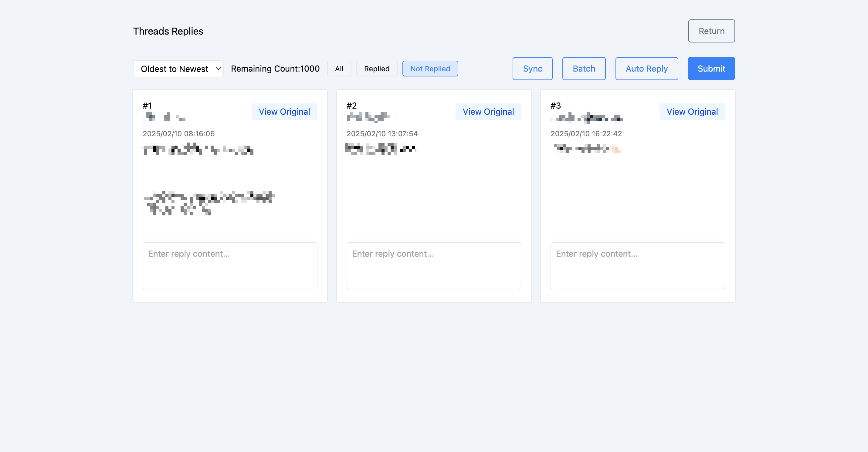This screenshot has height=452, width=868.
Task: Open the Batch action
Action: pyautogui.click(x=584, y=69)
